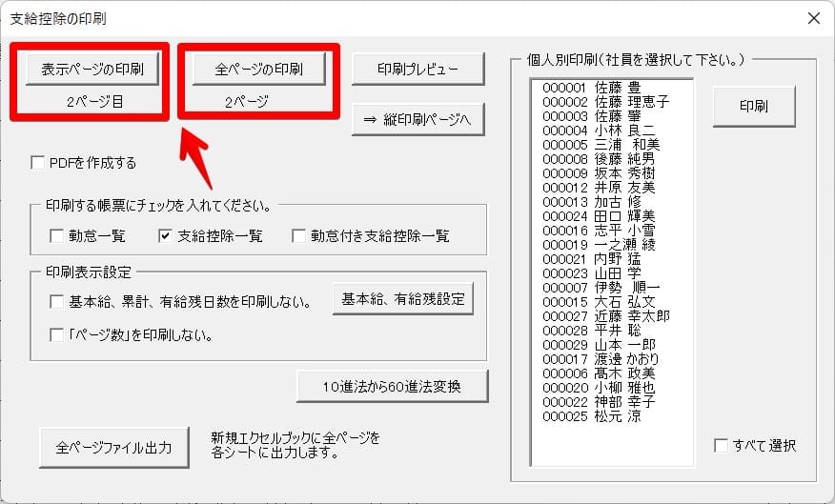Image resolution: width=835 pixels, height=504 pixels.
Task: Toggle 「ページ数」を印刷しない checkbox
Action: point(56,334)
